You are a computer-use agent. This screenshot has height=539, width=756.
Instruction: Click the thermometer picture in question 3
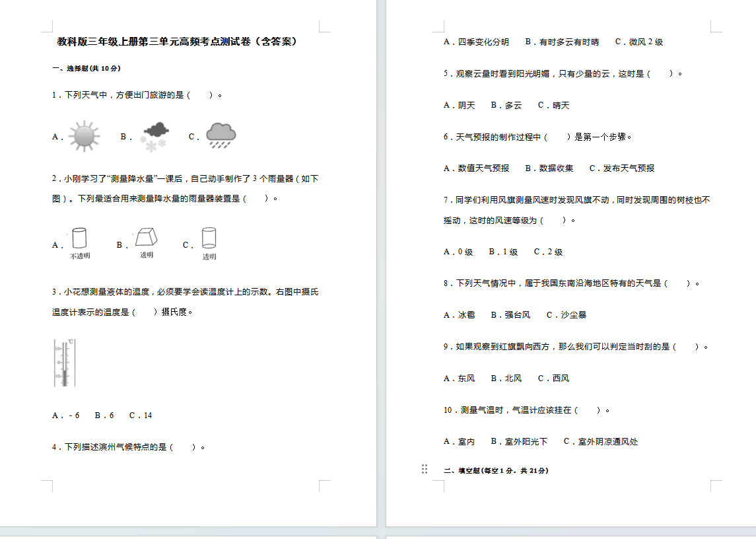65,363
